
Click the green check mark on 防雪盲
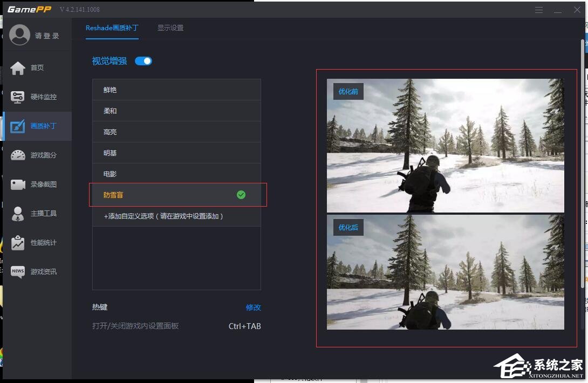pos(241,195)
